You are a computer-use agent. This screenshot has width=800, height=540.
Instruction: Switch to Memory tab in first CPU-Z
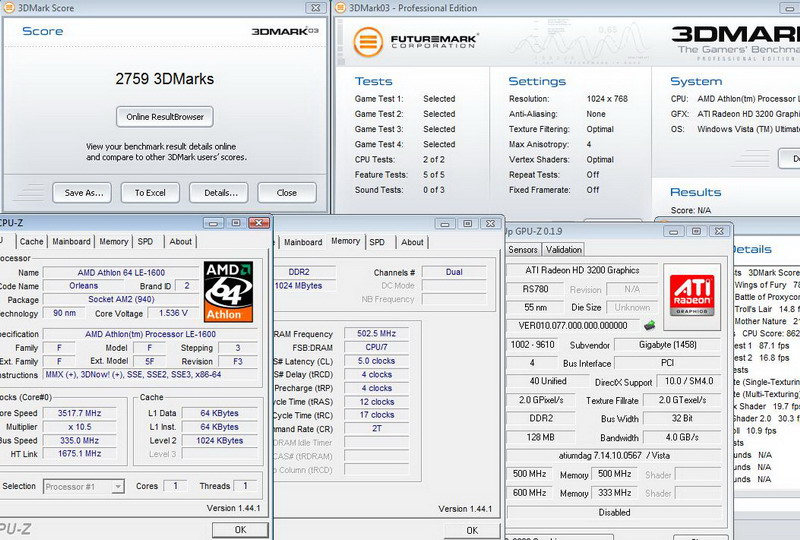114,241
